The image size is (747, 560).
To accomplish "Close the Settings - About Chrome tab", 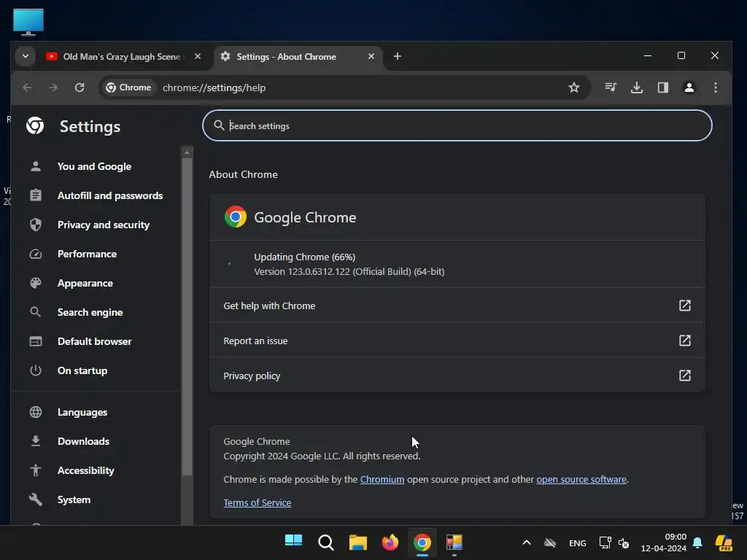I will (371, 56).
